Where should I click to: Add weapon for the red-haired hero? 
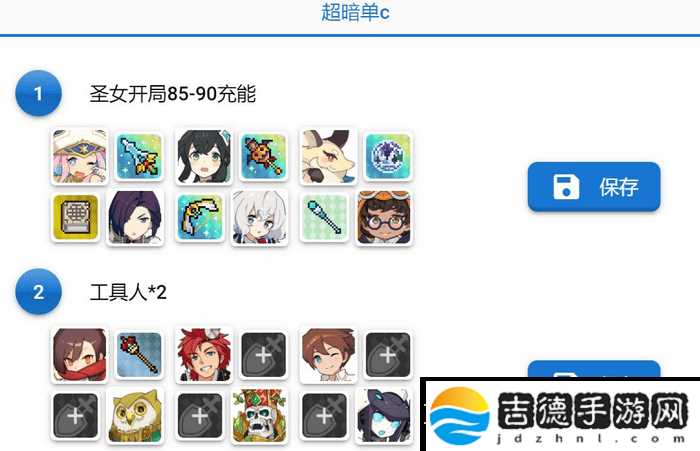click(263, 355)
